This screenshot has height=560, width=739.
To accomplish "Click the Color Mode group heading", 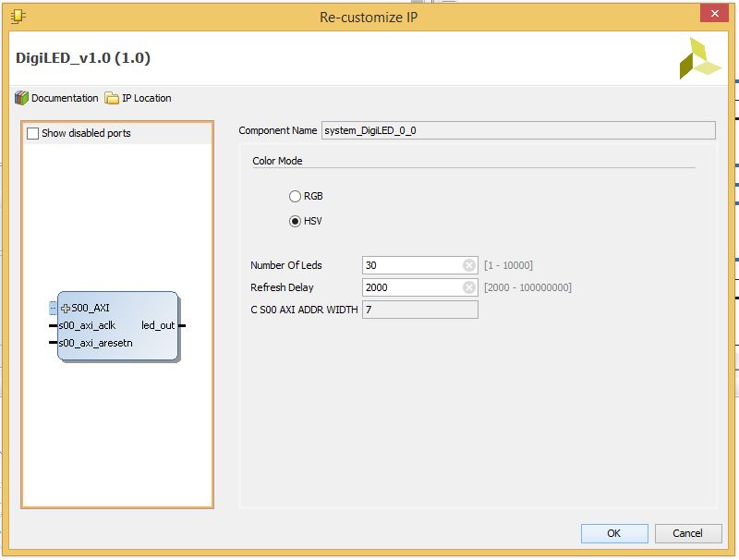I will click(x=278, y=161).
